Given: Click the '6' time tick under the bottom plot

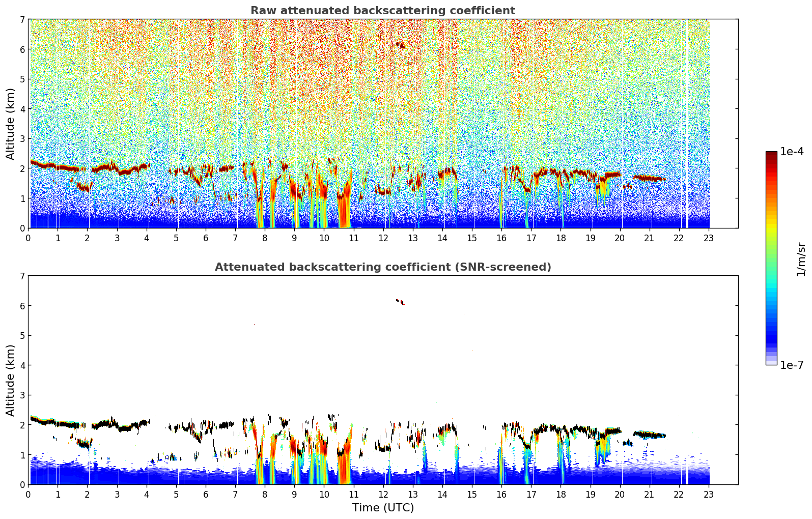Looking at the screenshot, I should [x=206, y=494].
